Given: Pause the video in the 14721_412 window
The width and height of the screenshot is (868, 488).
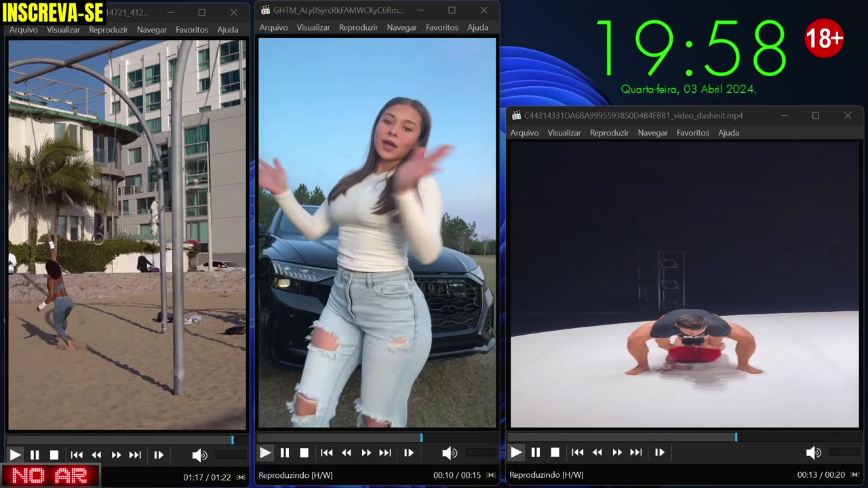Looking at the screenshot, I should click(35, 455).
